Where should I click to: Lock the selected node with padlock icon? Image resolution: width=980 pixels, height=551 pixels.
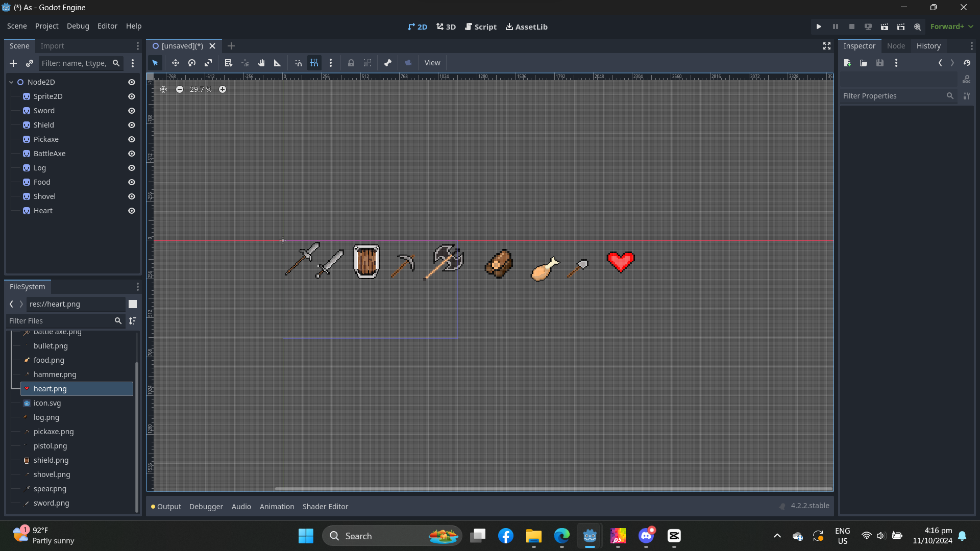[351, 63]
